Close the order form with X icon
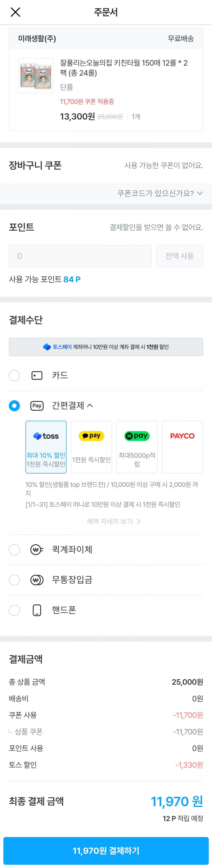 pos(16,12)
